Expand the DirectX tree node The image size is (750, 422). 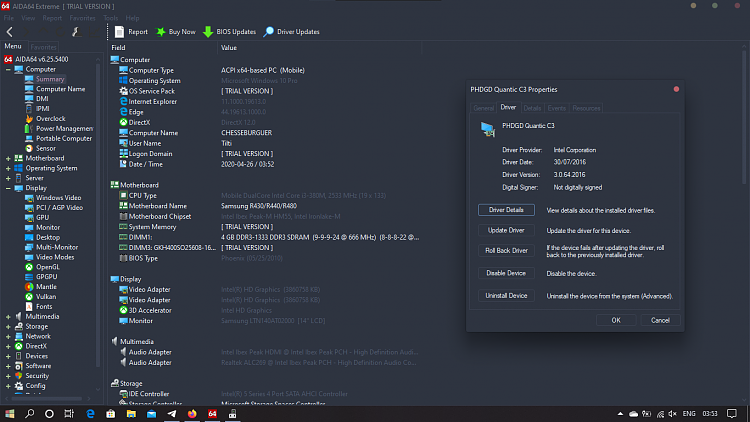tap(8, 346)
